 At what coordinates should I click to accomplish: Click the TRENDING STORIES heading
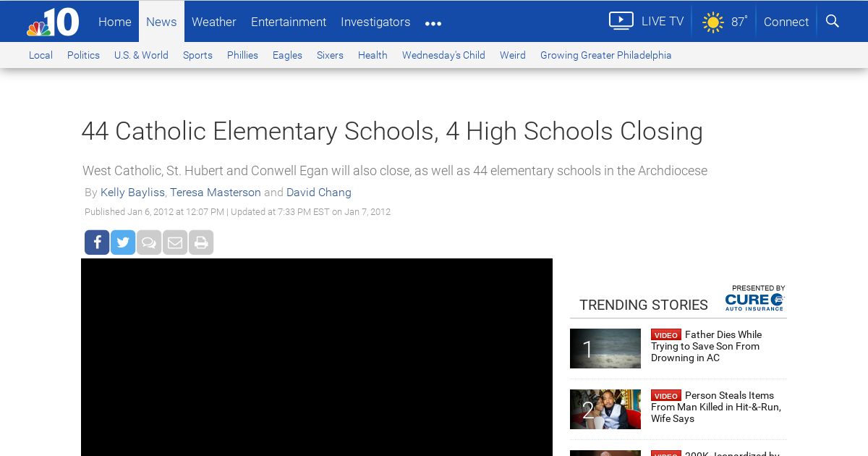pyautogui.click(x=644, y=305)
